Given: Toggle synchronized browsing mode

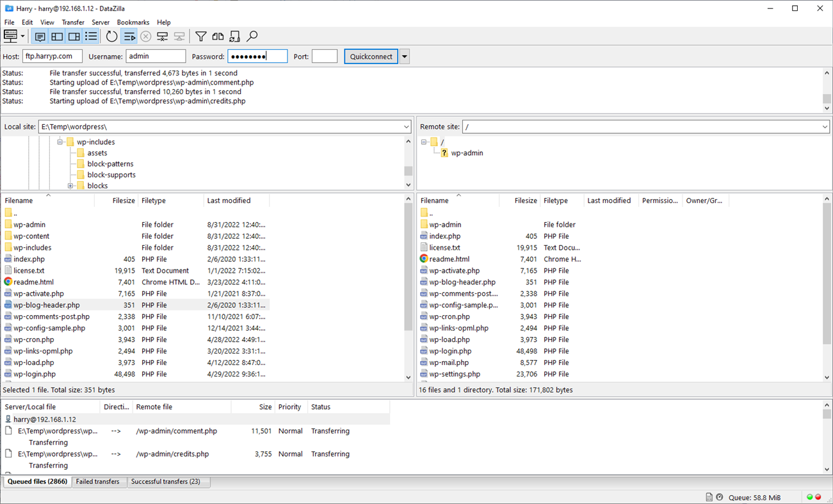Looking at the screenshot, I should tap(234, 36).
